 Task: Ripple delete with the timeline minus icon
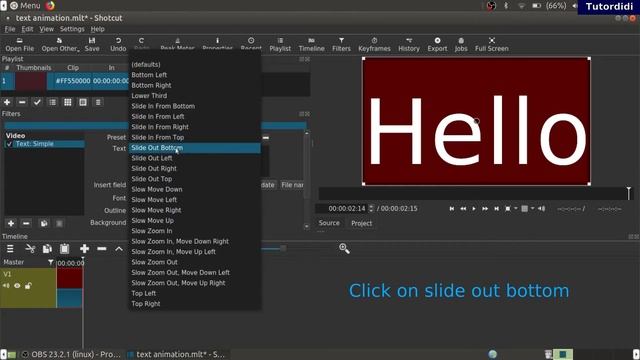pos(102,249)
